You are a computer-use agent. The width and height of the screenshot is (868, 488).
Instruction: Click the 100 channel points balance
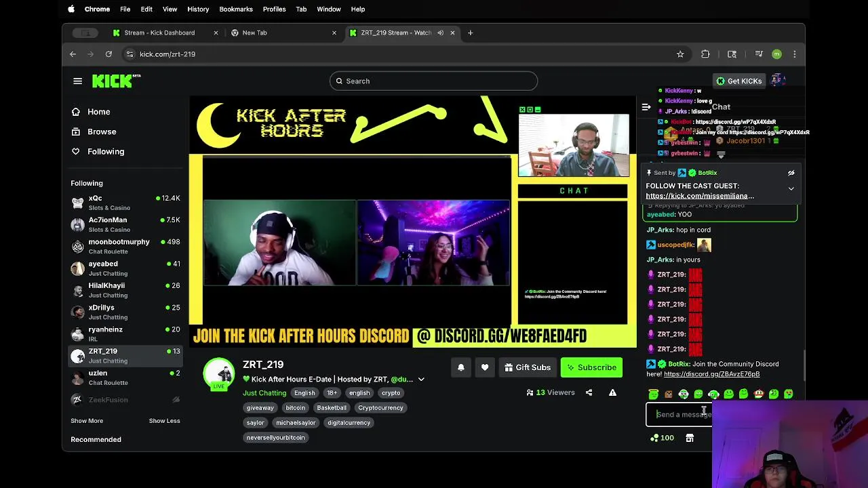pos(662,438)
